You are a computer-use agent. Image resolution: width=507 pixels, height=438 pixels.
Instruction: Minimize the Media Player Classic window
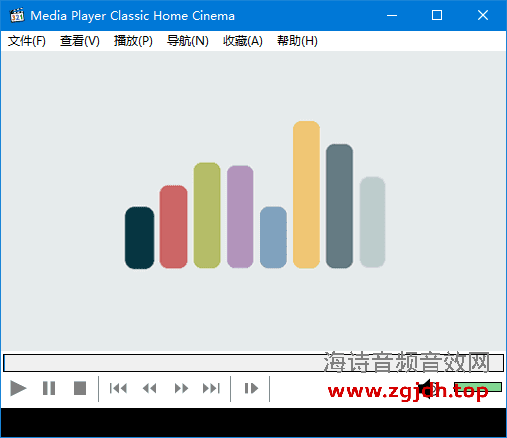[392, 15]
